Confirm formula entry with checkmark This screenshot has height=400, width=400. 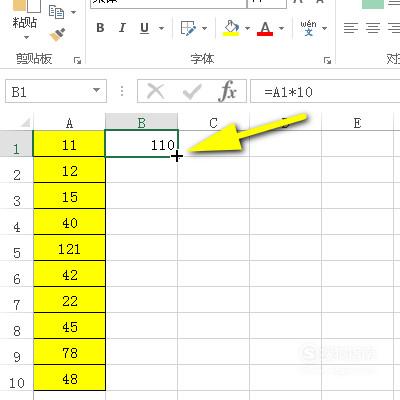coord(192,91)
